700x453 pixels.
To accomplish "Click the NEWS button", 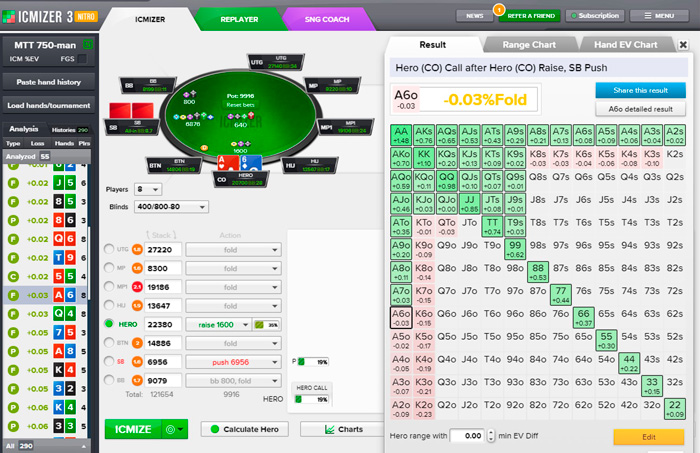I will point(474,16).
